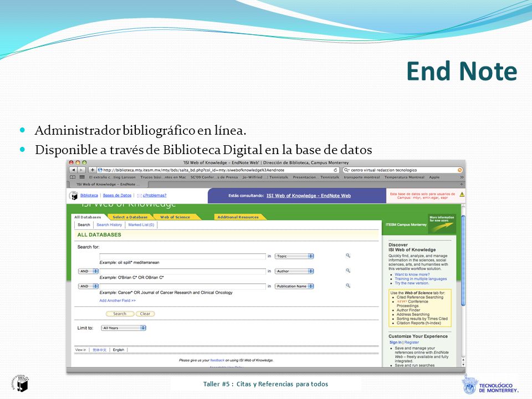Viewport: 532px width, 399px height.
Task: Add a bookmark with the plus button
Action: coord(93,170)
